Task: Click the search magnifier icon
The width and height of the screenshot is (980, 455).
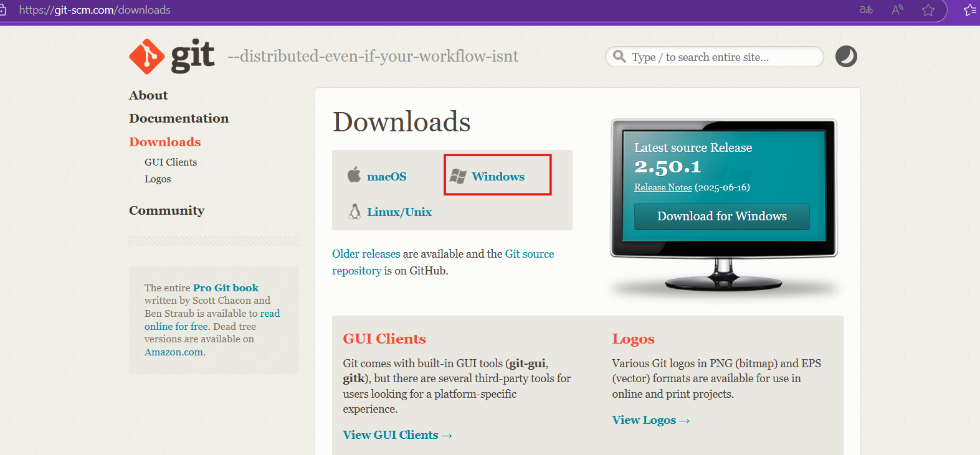Action: [619, 57]
